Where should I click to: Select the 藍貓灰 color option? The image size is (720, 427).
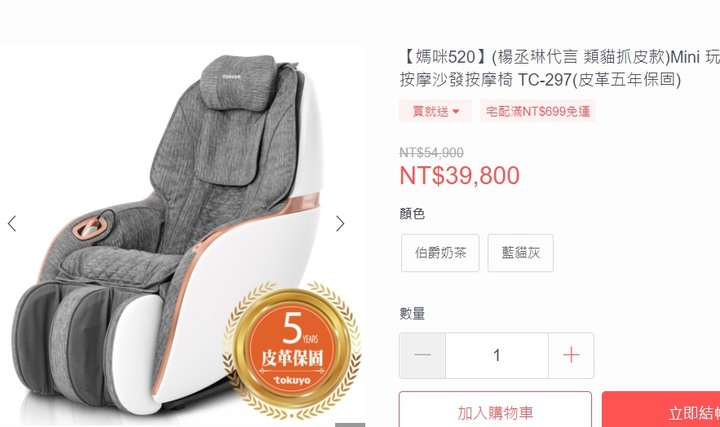pyautogui.click(x=520, y=253)
